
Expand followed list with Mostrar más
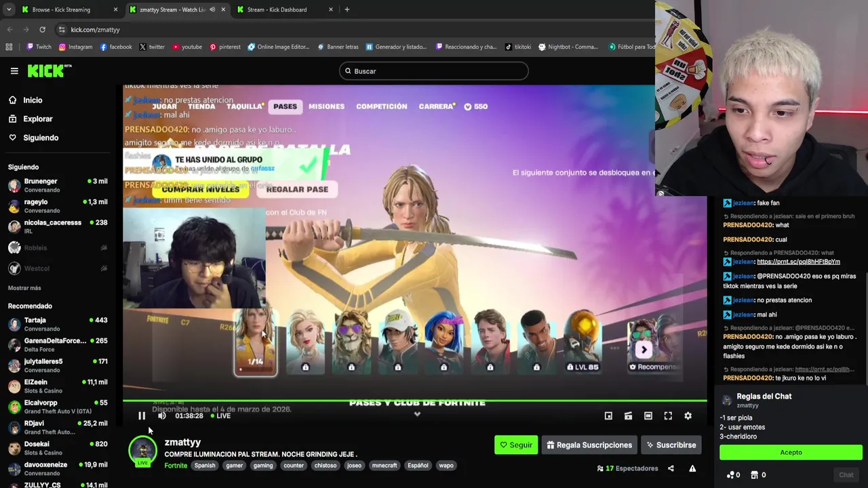(x=24, y=288)
